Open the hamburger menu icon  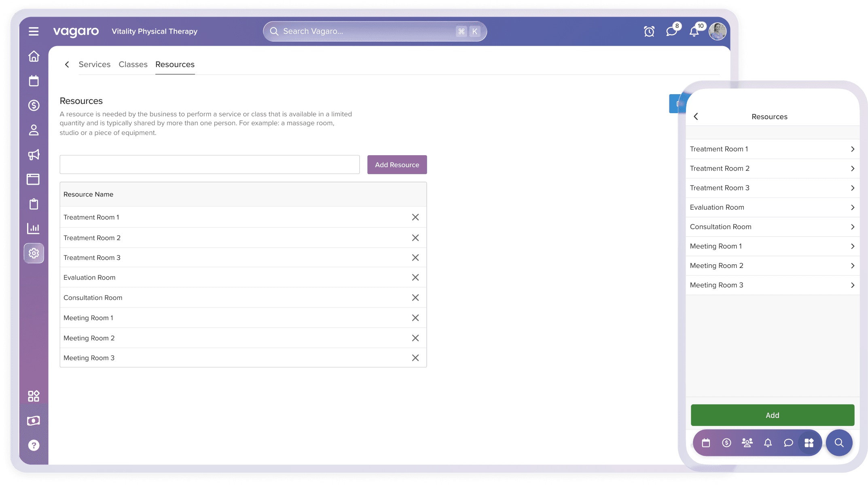(34, 31)
